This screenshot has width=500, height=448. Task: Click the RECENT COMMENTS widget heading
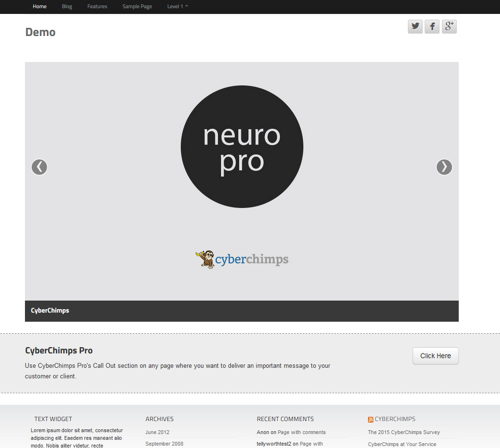click(285, 419)
